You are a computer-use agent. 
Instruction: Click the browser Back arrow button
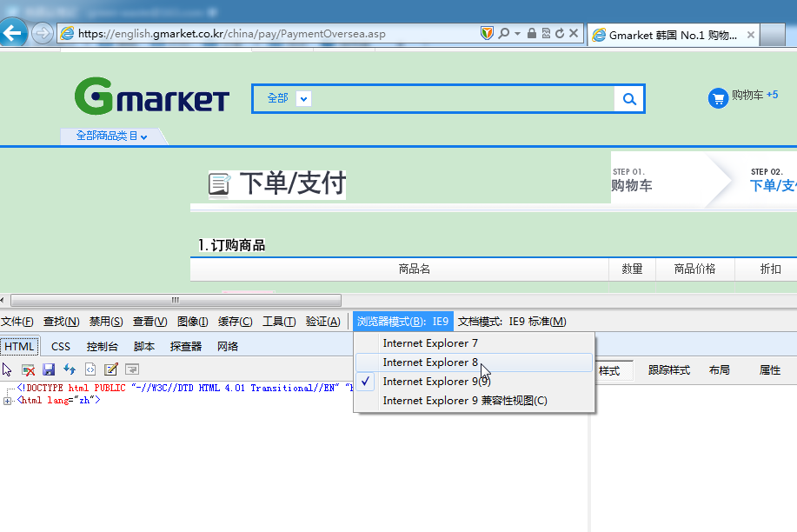point(12,33)
